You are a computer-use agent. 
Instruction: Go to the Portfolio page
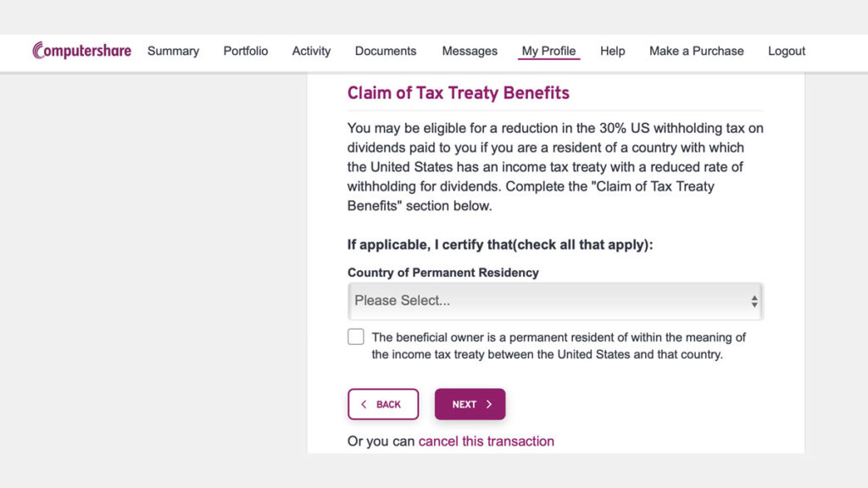[246, 51]
